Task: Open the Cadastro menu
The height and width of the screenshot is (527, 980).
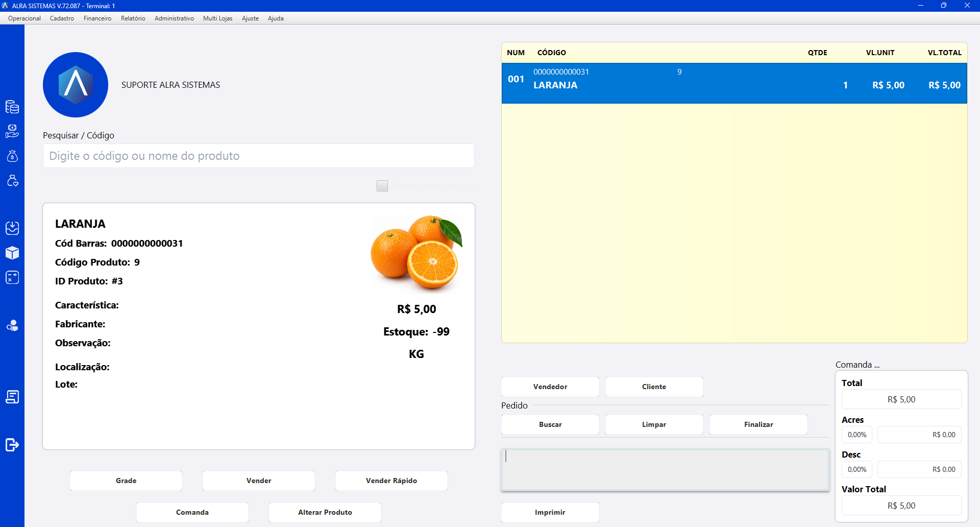Action: (x=62, y=18)
